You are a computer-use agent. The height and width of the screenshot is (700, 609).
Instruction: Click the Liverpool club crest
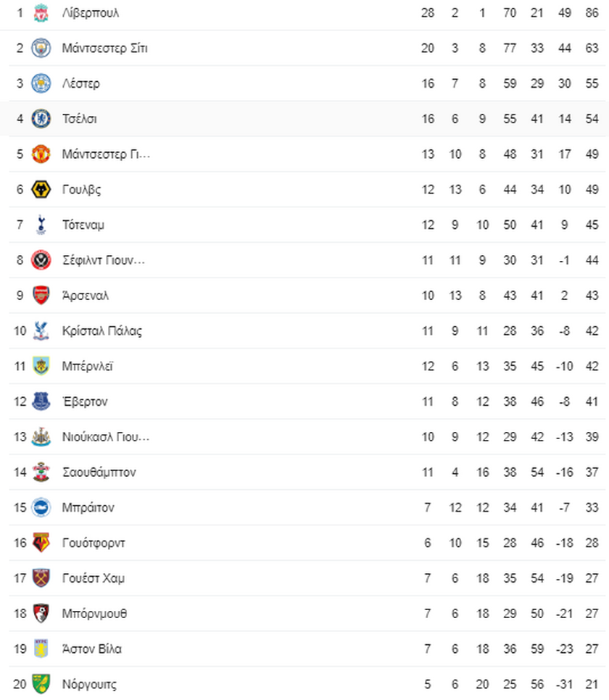41,13
